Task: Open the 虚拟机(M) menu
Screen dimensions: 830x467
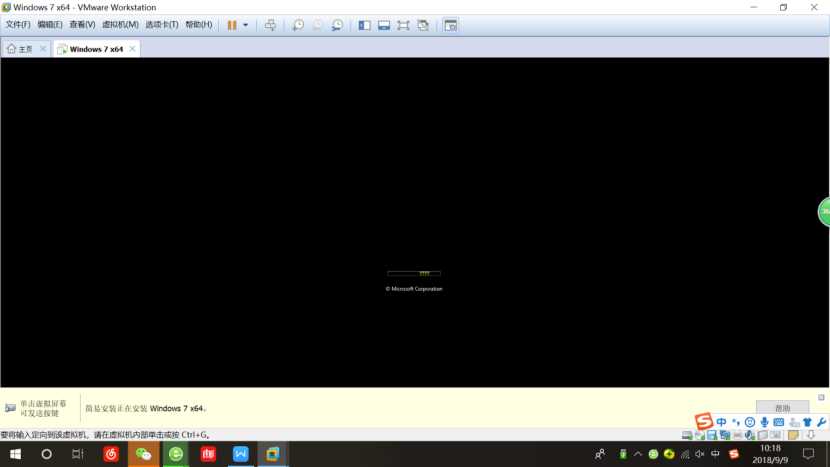Action: click(x=120, y=24)
